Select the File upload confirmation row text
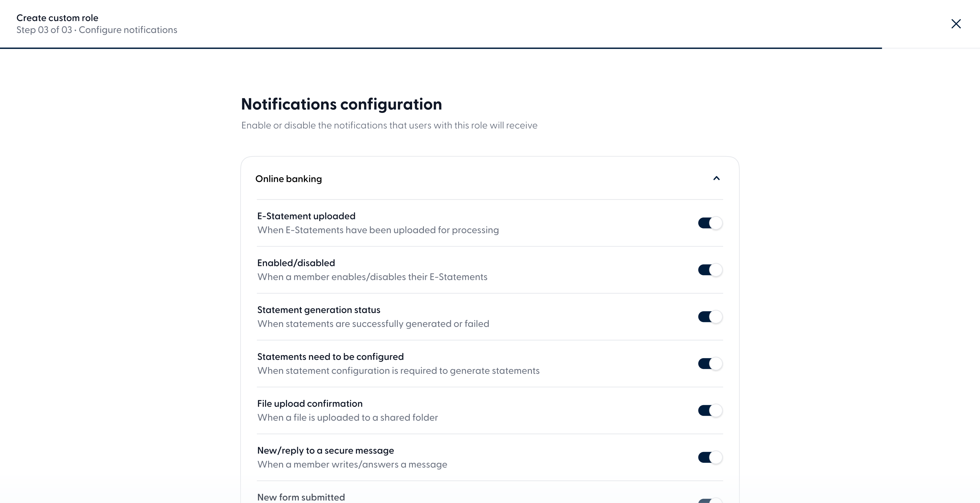The height and width of the screenshot is (503, 980). 310,403
